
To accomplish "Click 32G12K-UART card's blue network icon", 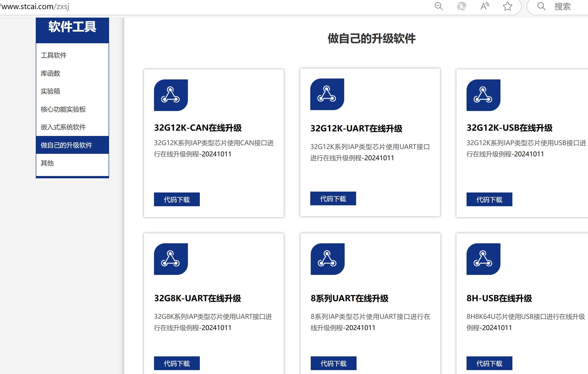I will [327, 94].
